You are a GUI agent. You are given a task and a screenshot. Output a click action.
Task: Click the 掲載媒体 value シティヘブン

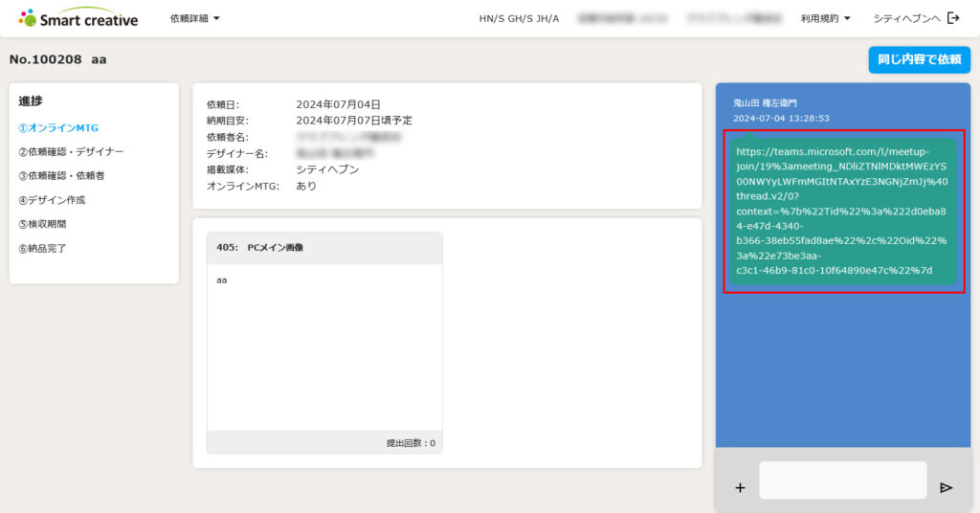coord(327,169)
